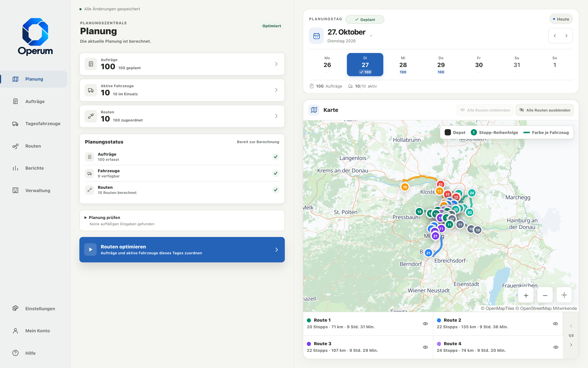Toggle visibility of Route 2
This screenshot has height=368, width=588.
point(555,324)
